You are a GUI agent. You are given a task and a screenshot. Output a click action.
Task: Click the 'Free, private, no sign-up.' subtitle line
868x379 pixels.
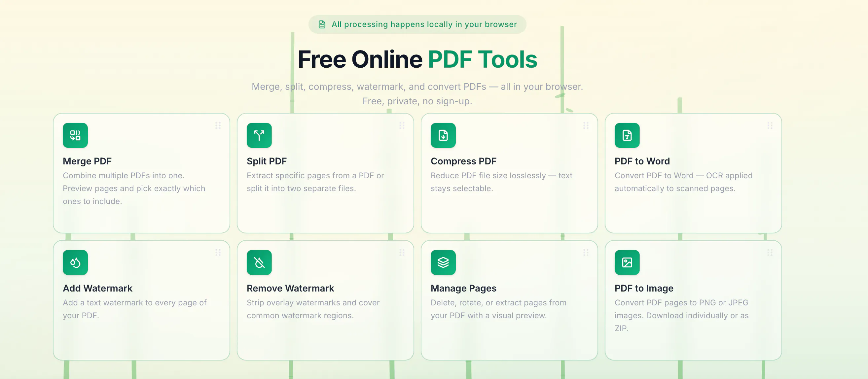tap(417, 101)
